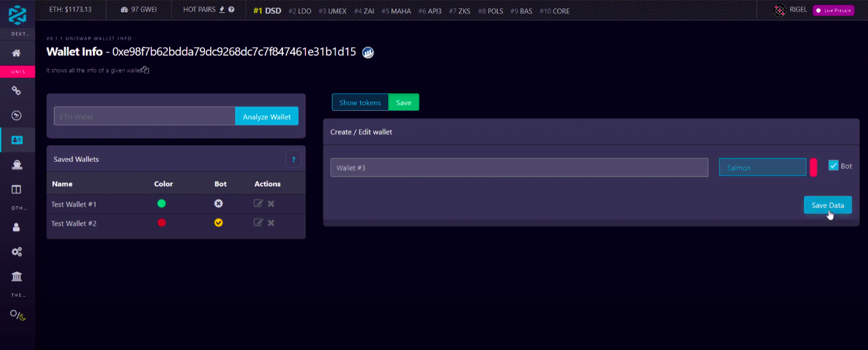Delete Test Wallet #1 with X icon
Image resolution: width=868 pixels, height=350 pixels.
[x=271, y=203]
